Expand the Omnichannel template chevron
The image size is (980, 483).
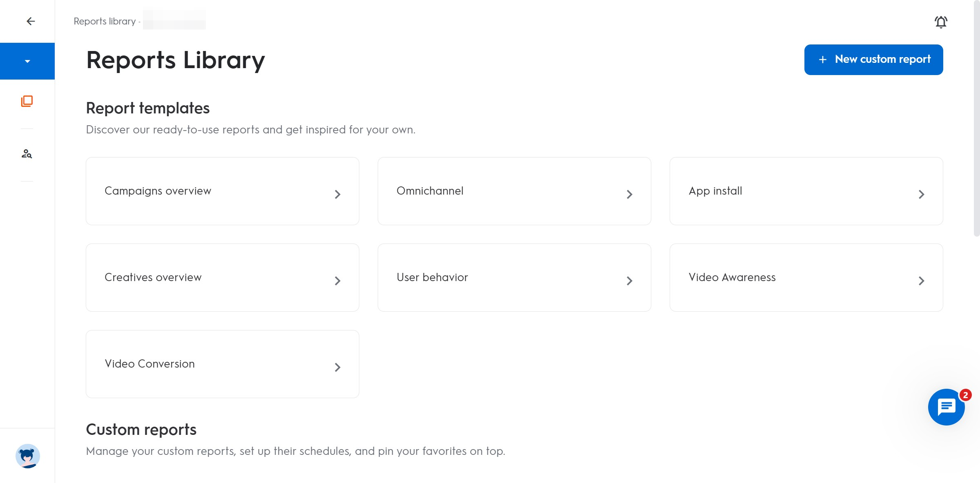(630, 195)
